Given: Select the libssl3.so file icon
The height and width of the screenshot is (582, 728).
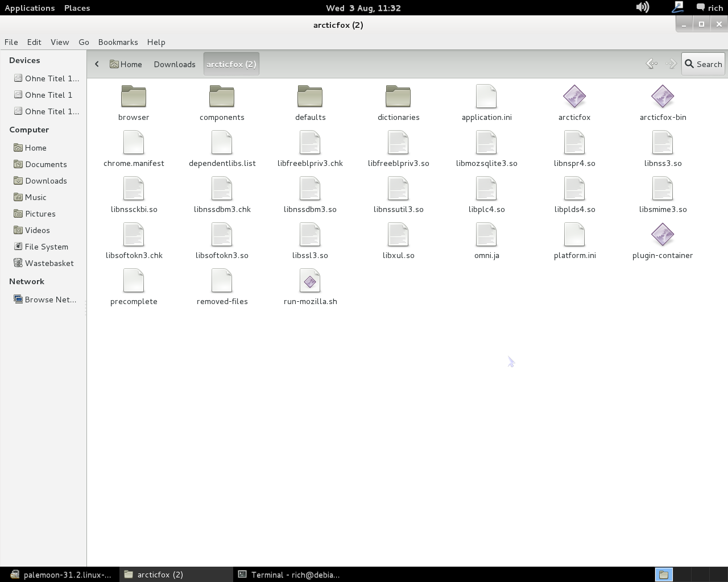Looking at the screenshot, I should tap(310, 235).
